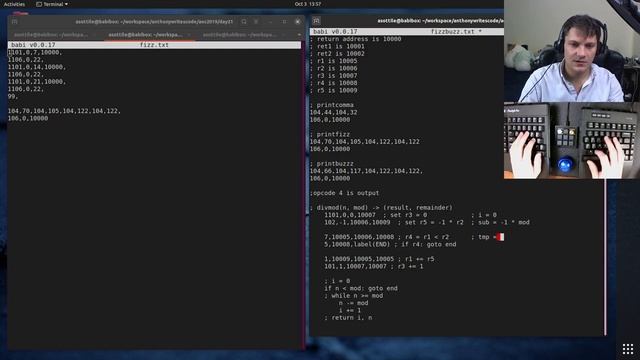640x360 pixels.
Task: Click line '104,66,104,117,104,122,104,122,'
Action: [x=367, y=171]
